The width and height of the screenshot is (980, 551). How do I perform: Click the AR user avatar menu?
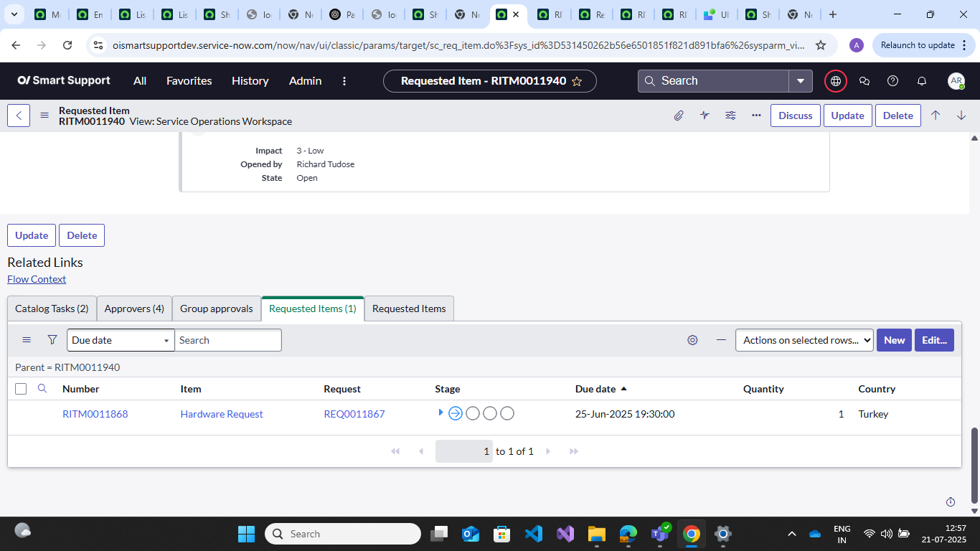[956, 80]
